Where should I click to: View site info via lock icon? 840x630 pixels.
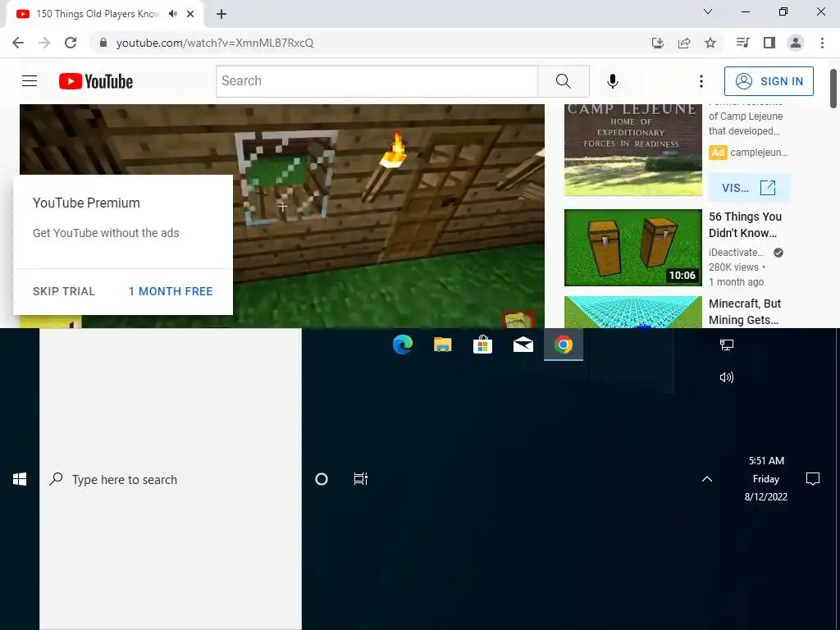(x=103, y=43)
